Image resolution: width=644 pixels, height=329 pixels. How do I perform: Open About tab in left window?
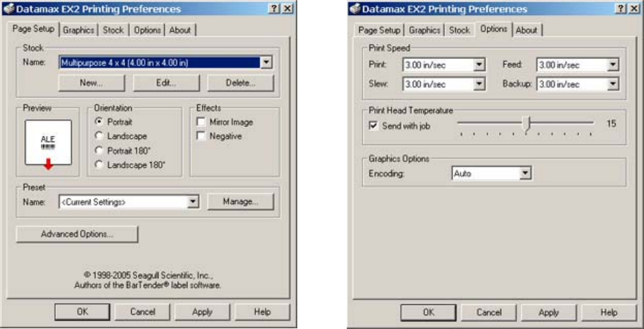(x=180, y=30)
